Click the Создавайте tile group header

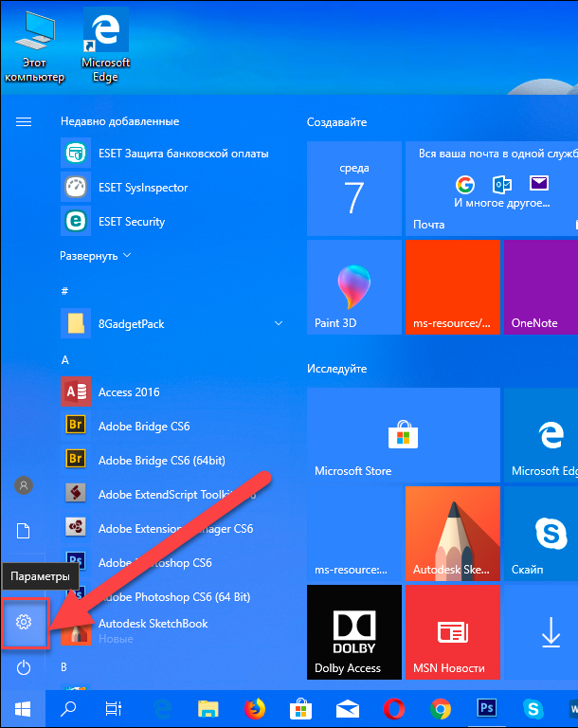coord(336,122)
